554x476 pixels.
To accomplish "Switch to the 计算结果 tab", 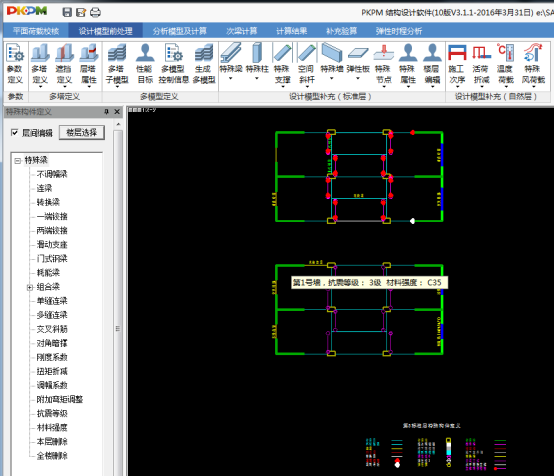I will pyautogui.click(x=291, y=31).
